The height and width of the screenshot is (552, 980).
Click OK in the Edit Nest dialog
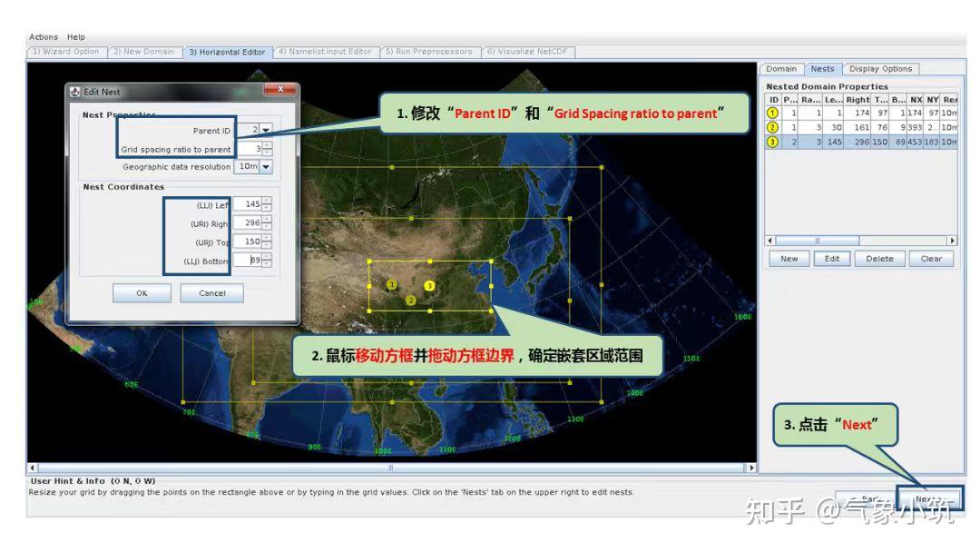pos(142,292)
